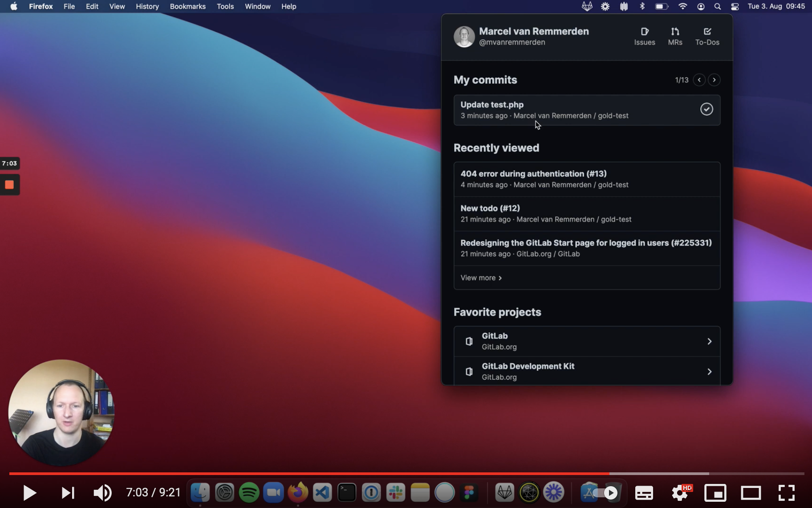Viewport: 812px width, 508px height.
Task: Open the miniplayer
Action: 715,493
